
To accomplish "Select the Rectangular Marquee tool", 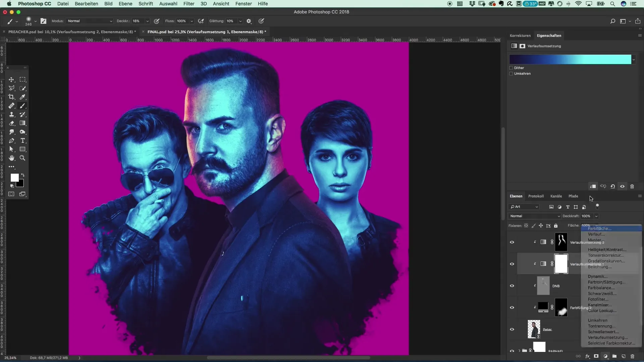I will (x=22, y=79).
